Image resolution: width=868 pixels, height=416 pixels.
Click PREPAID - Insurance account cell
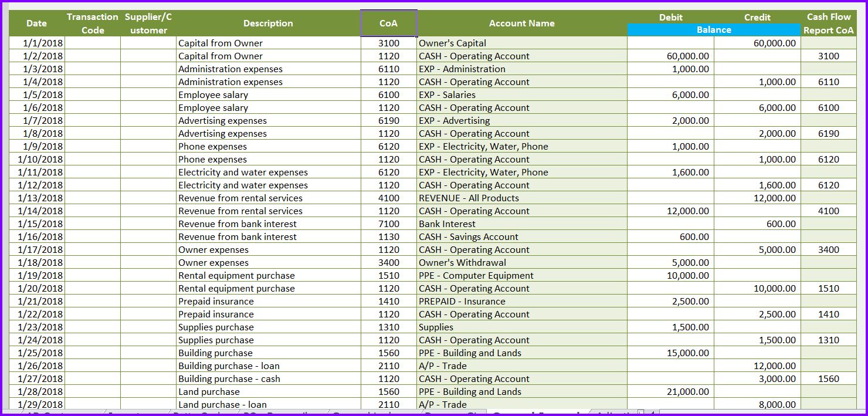pos(522,301)
